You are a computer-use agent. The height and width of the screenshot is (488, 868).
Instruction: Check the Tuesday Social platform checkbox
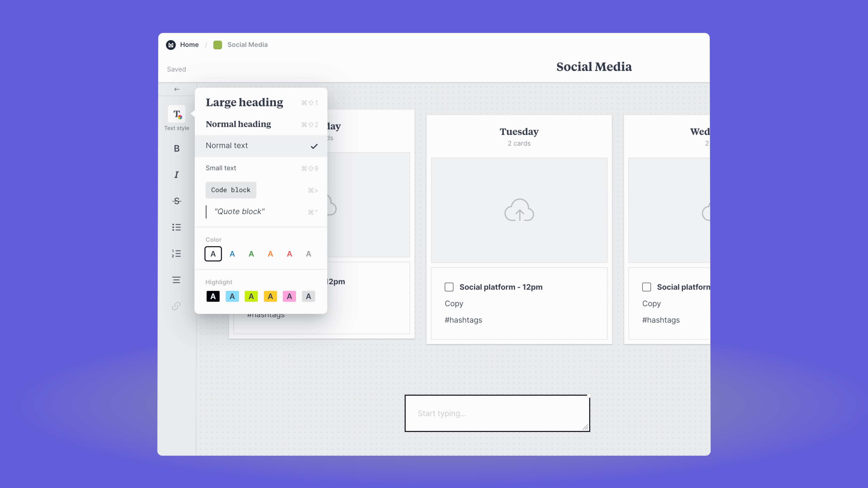click(x=449, y=287)
